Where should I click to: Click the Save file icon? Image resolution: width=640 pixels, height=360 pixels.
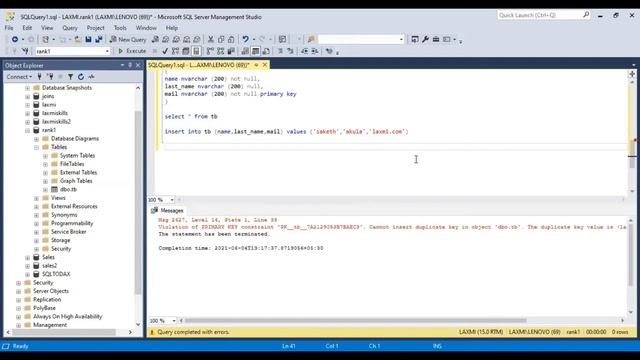tap(88, 39)
